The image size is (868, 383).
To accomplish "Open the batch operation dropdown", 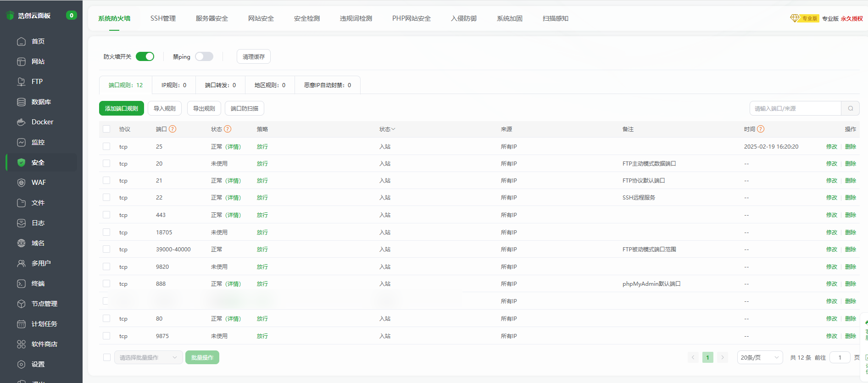I will [148, 358].
